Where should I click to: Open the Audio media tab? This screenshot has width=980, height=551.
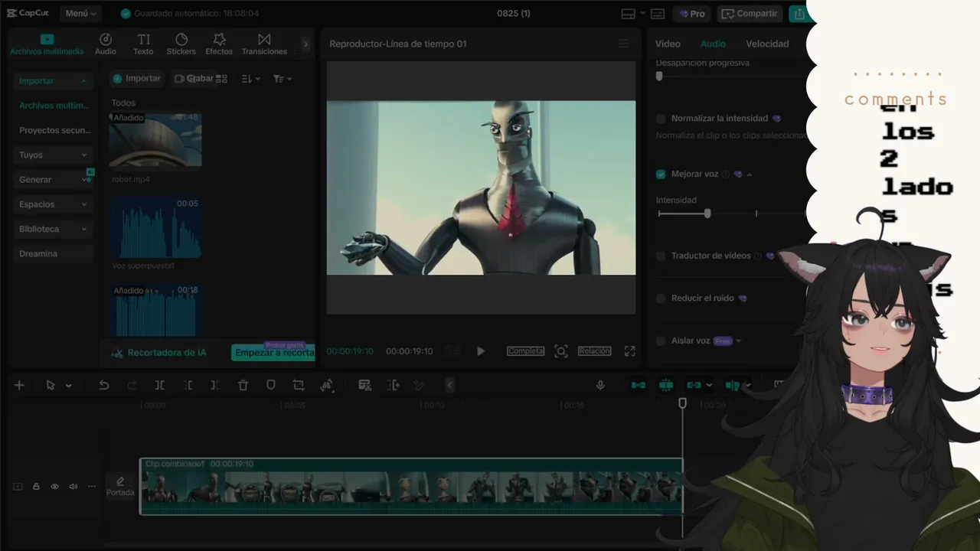tap(106, 44)
